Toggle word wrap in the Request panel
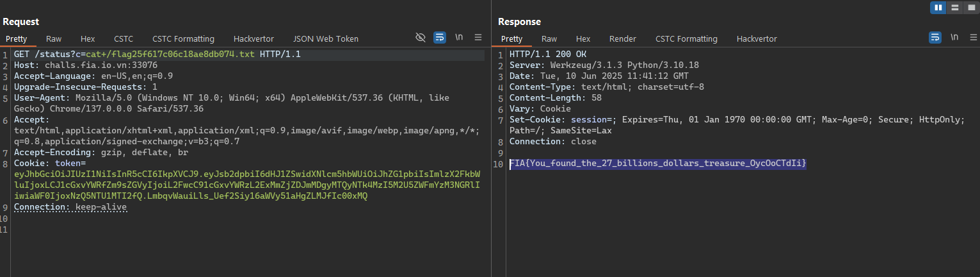The height and width of the screenshot is (277, 980). pos(440,38)
